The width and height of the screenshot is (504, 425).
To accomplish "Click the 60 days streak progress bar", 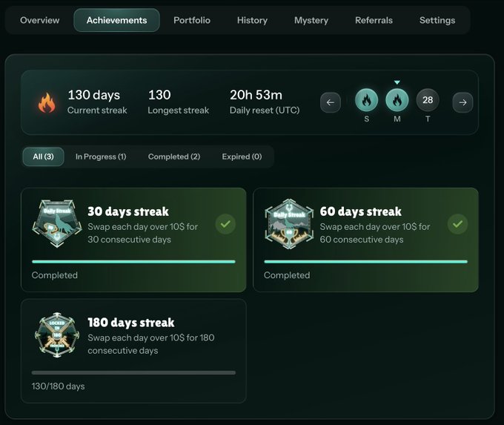I will point(366,262).
